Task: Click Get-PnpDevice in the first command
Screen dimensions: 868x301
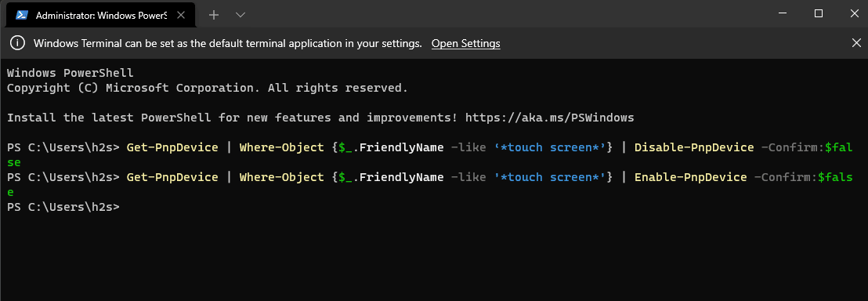Action: 172,147
